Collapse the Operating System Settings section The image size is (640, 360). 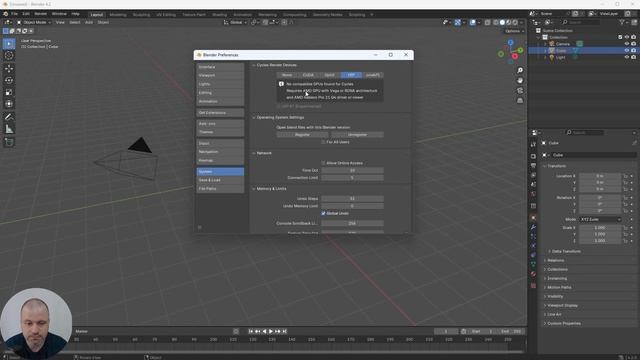254,118
